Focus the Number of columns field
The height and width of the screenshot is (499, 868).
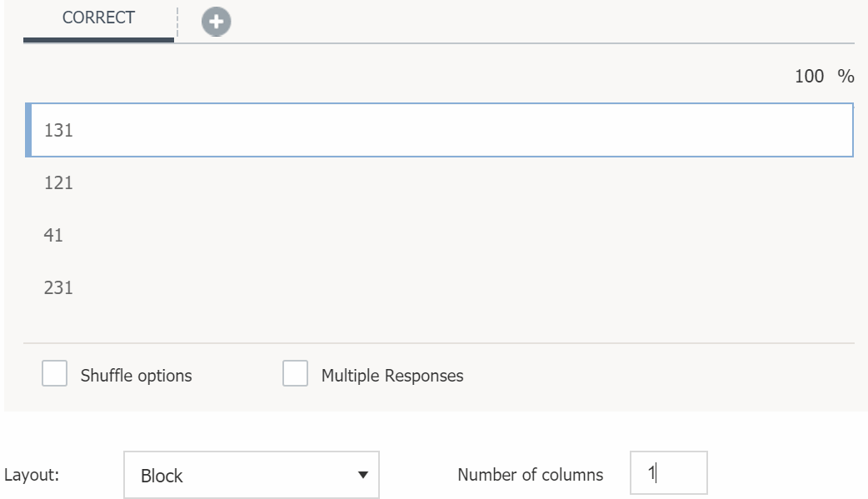click(668, 473)
